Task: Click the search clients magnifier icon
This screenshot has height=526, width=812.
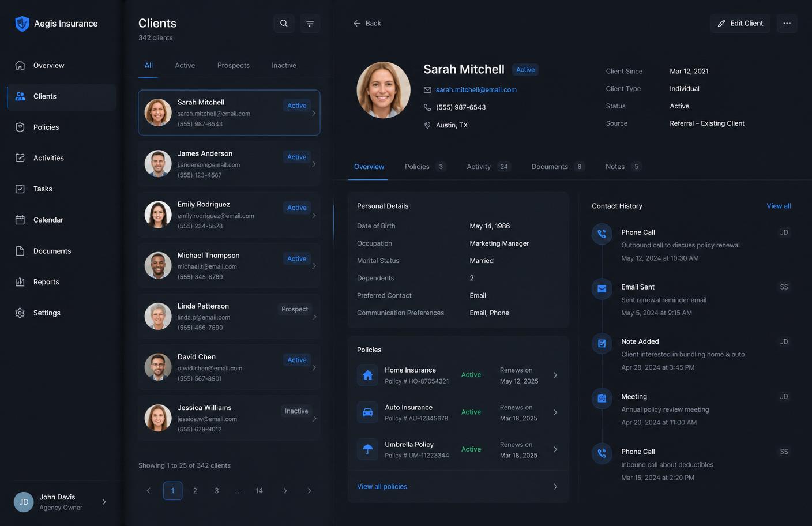Action: [x=284, y=24]
